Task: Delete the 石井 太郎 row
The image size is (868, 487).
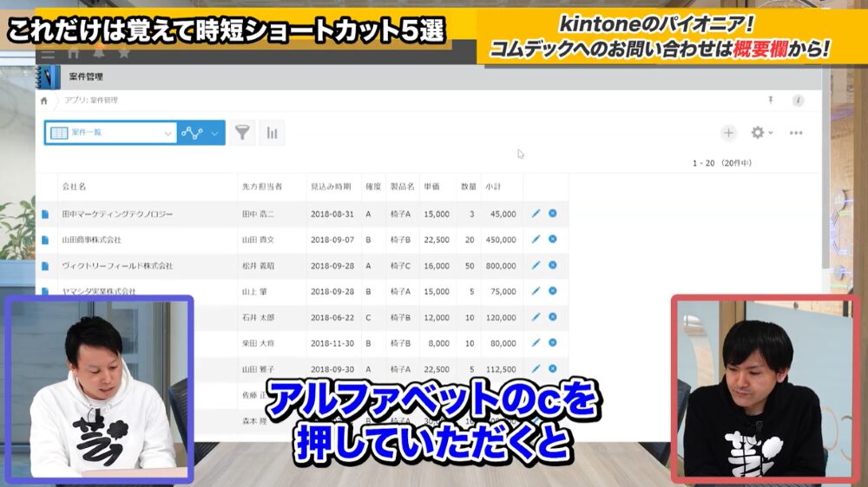Action: (x=552, y=317)
